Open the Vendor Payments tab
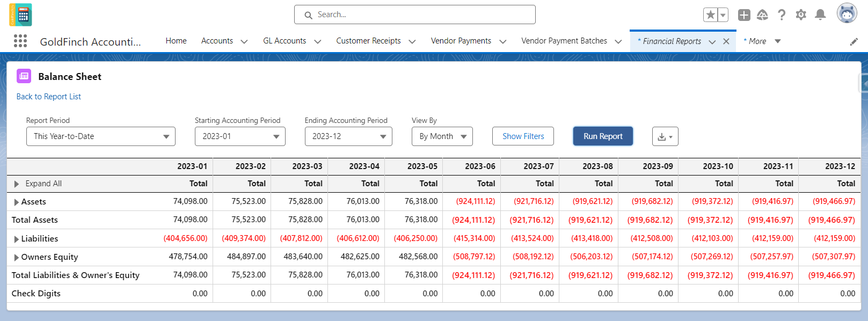 click(x=461, y=41)
